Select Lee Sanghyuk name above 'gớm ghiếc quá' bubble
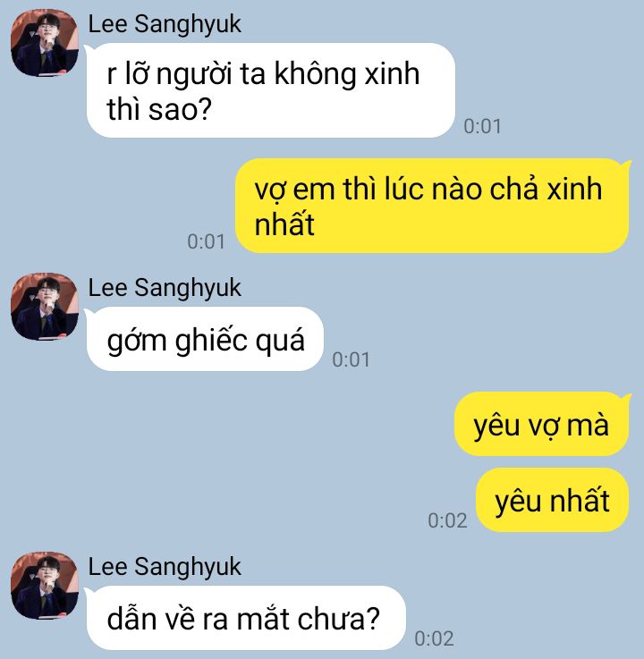 pos(165,288)
